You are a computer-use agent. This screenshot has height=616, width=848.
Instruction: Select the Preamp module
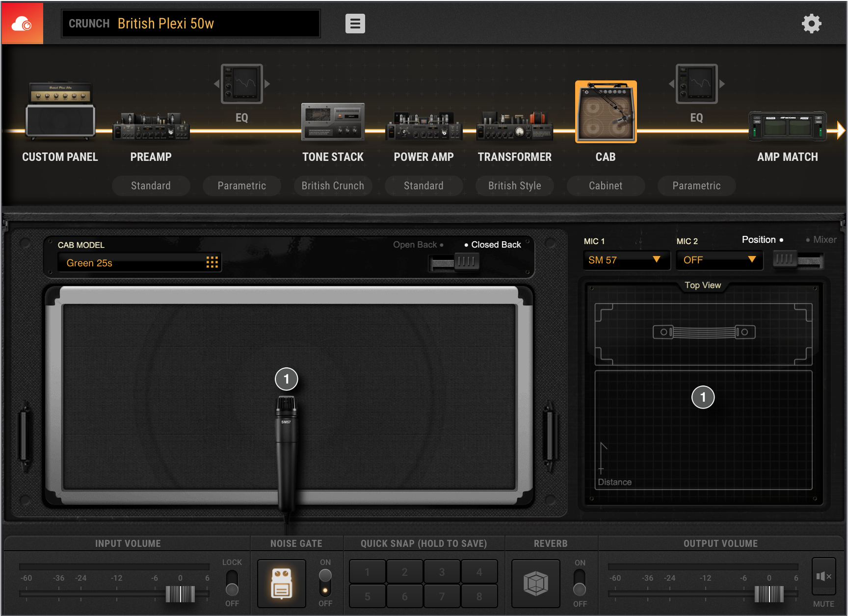point(151,126)
